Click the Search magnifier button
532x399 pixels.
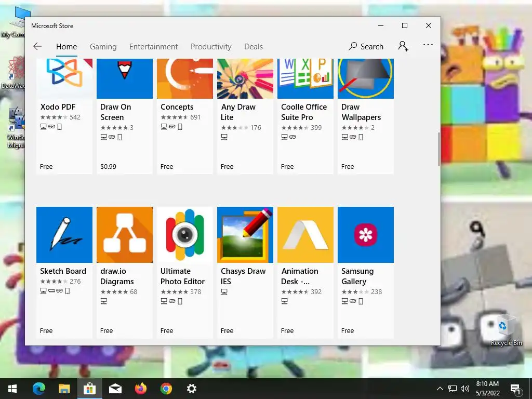pos(366,46)
